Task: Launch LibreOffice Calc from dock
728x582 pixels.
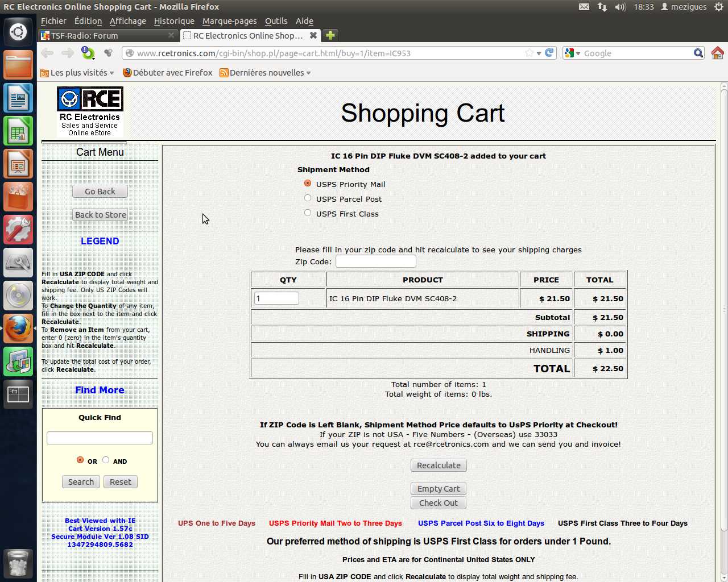Action: (x=18, y=131)
